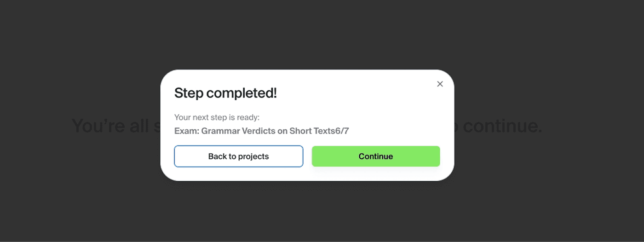
Task: Dismiss the popup using the cross icon
Action: (440, 84)
